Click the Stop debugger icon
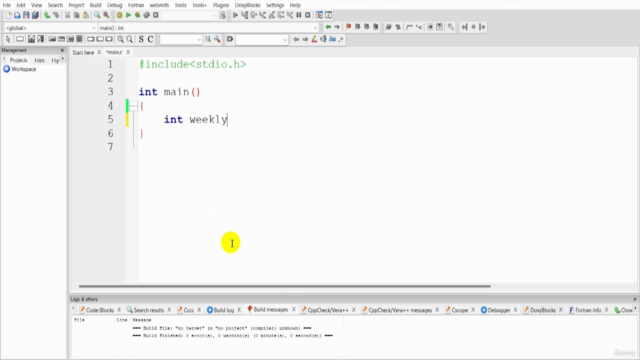This screenshot has height=360, width=640. click(308, 15)
